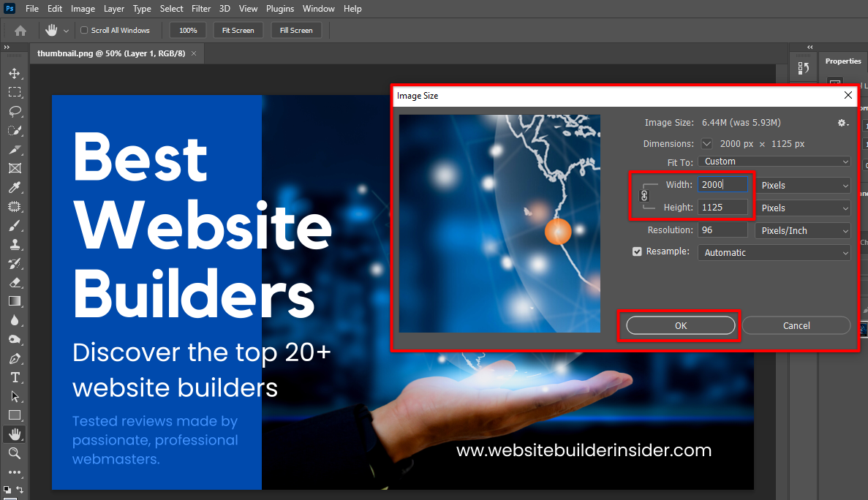Open the Image Size dialog settings gear
Viewport: 868px width, 500px height.
[842, 123]
